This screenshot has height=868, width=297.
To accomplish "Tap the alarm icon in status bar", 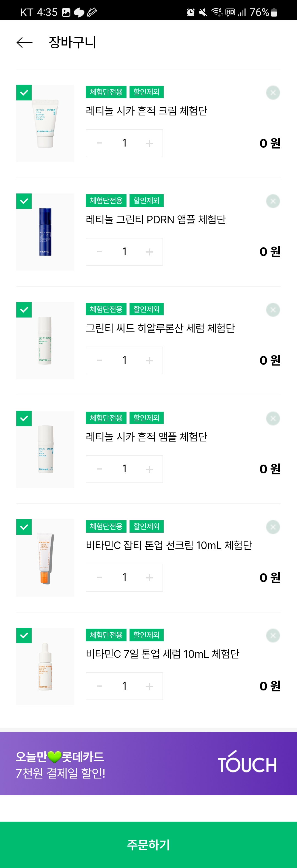I will click(191, 12).
